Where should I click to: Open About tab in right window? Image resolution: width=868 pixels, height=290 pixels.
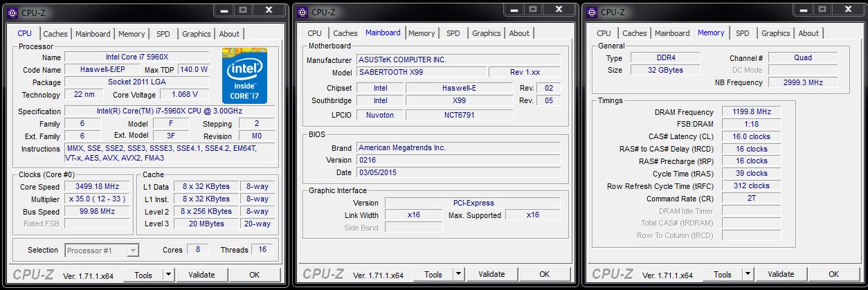(808, 33)
